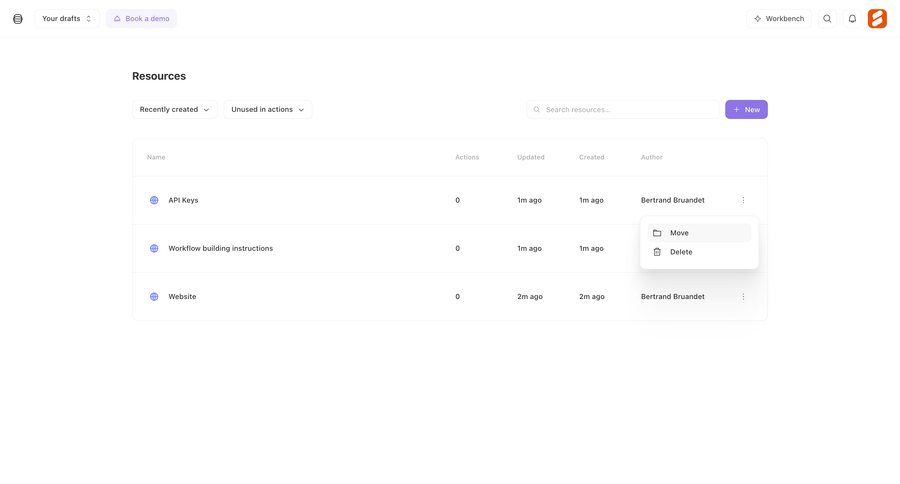Click Bertrand Bruandet in the API Keys row

click(673, 200)
